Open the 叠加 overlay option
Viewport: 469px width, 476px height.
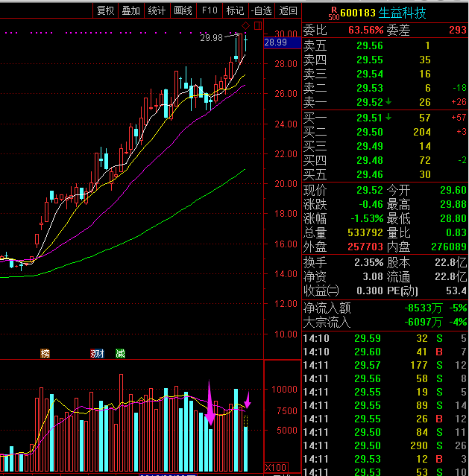130,10
